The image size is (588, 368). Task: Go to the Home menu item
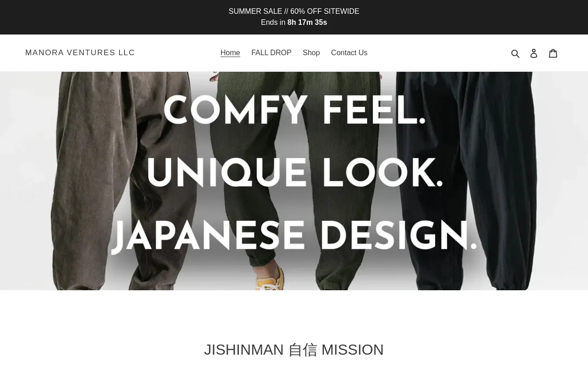[230, 53]
